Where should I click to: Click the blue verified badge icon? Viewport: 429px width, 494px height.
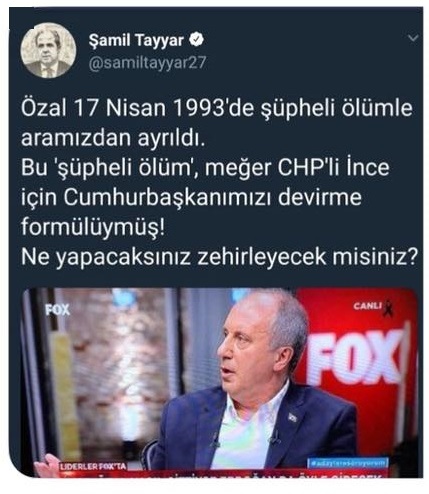click(x=197, y=40)
